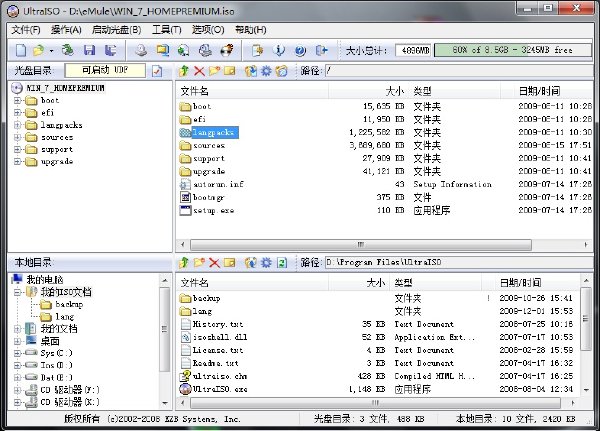This screenshot has width=600, height=431.
Task: Click the local path field showing D:\Program Files\UltraISO
Action: [458, 262]
